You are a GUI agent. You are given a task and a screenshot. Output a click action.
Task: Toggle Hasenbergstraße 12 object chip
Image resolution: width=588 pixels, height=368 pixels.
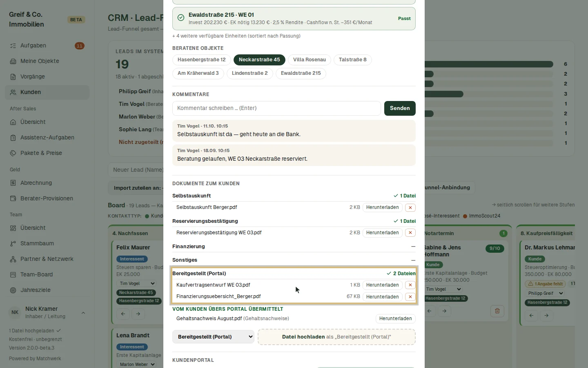click(x=201, y=60)
